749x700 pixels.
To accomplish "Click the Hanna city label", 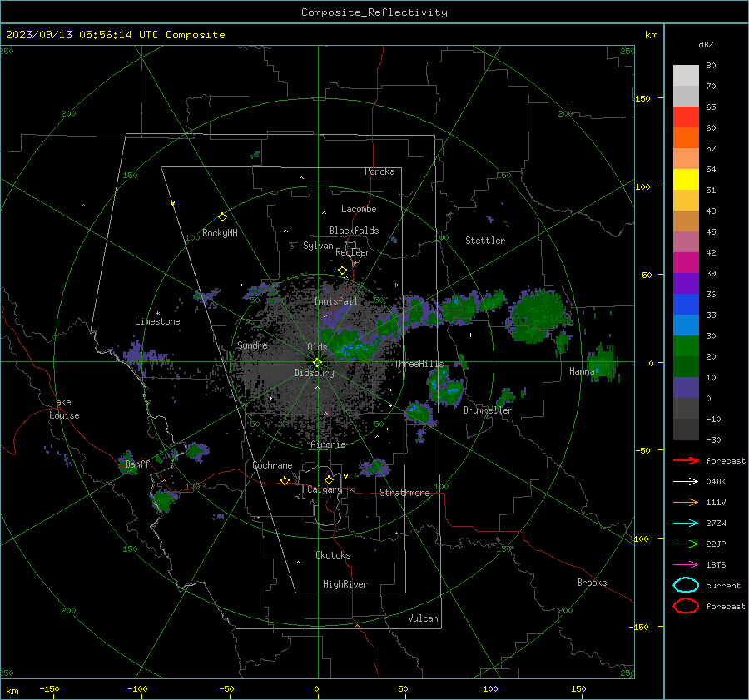I will click(582, 371).
